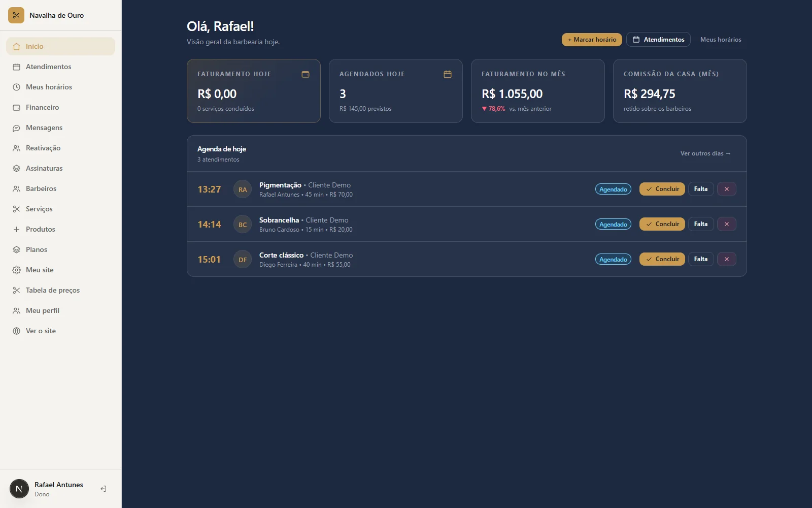
Task: Open Planos in the sidebar
Action: [60, 249]
